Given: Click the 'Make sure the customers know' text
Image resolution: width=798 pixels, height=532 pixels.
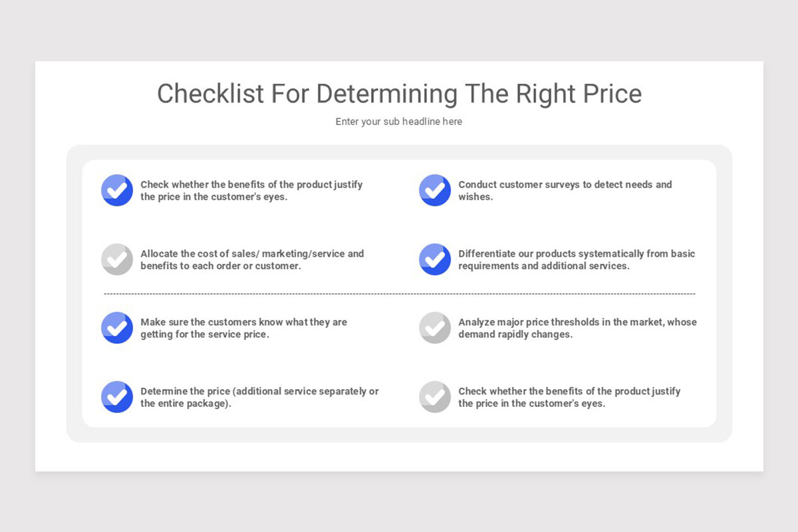Looking at the screenshot, I should pos(244,329).
